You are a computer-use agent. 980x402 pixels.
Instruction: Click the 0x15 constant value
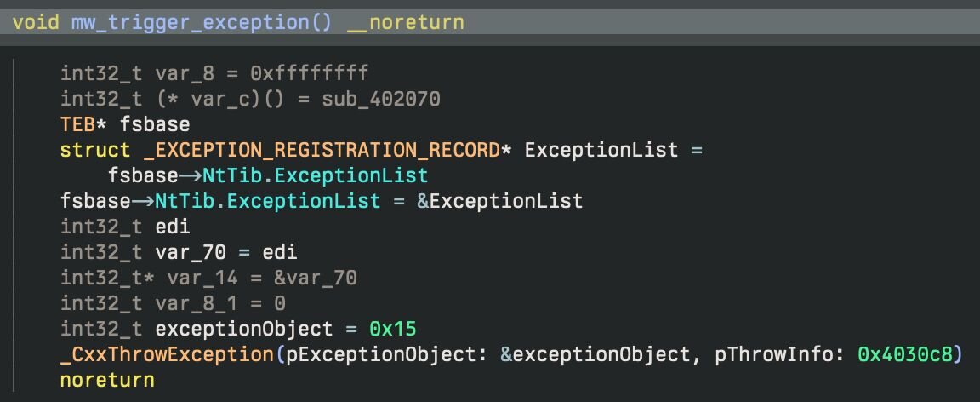point(392,329)
